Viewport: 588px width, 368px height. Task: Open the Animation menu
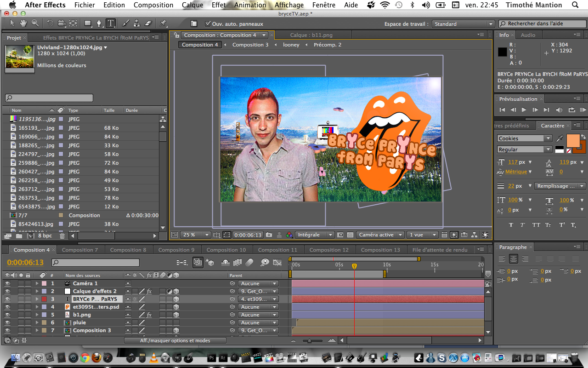pyautogui.click(x=250, y=5)
